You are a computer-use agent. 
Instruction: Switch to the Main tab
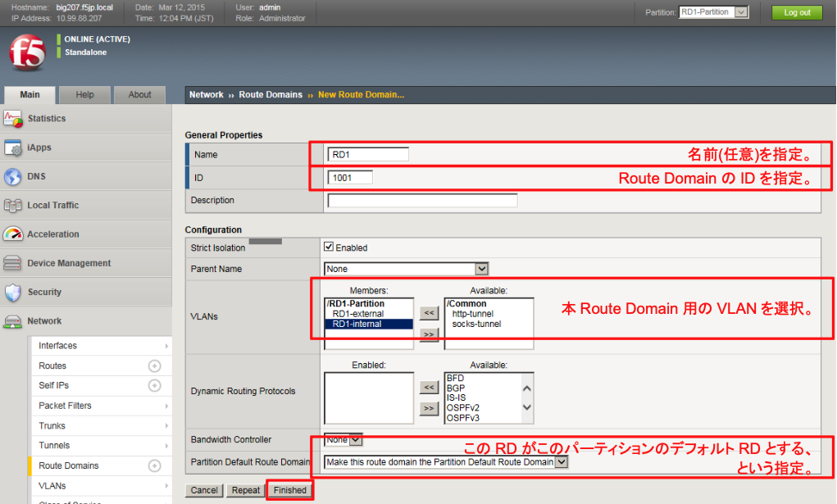[30, 95]
